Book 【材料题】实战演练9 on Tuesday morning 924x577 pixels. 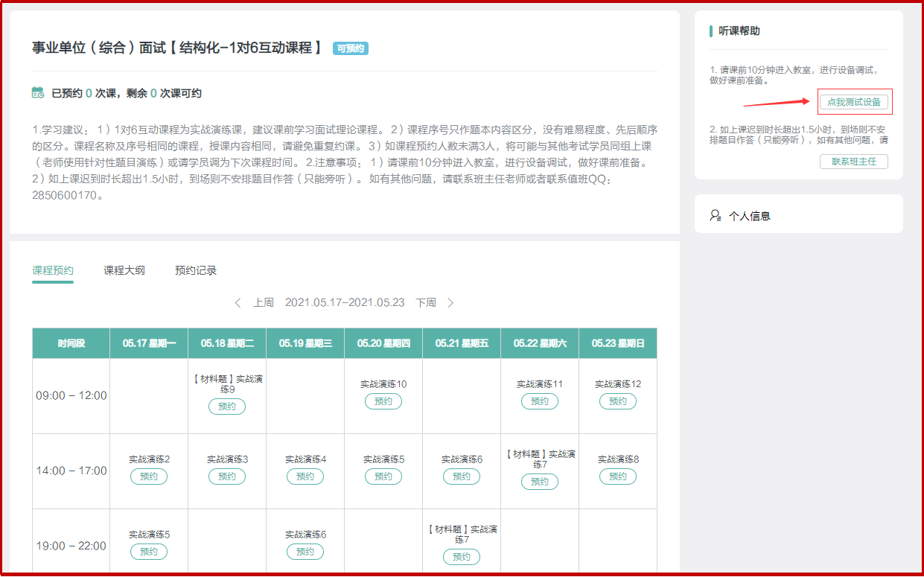coord(227,407)
